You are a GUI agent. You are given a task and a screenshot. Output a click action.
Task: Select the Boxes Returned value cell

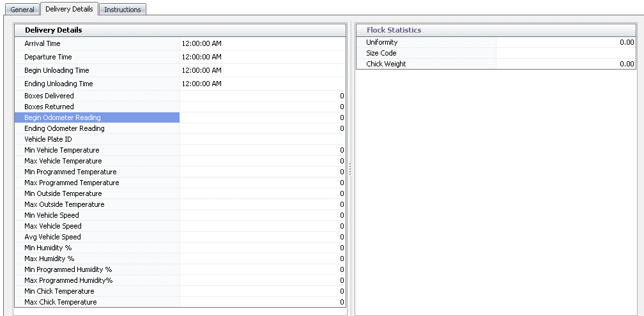point(262,107)
